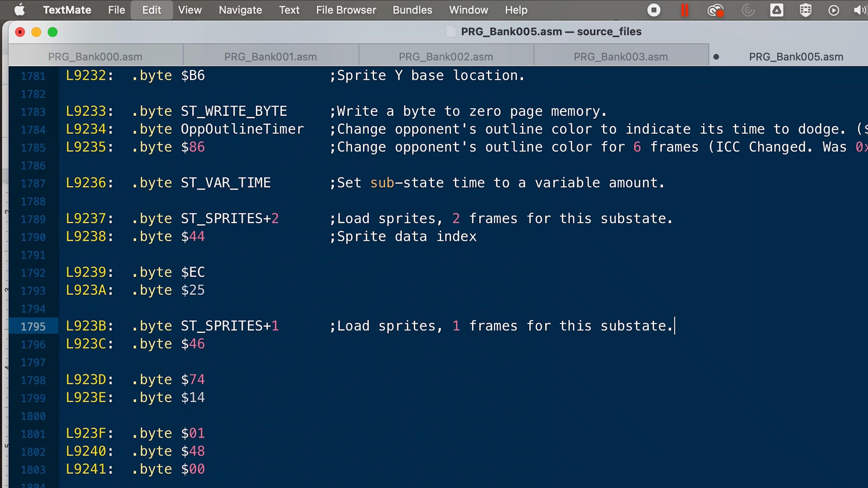Click the circular play icon in menu bar
Viewport: 868px width, 488px height.
[x=834, y=10]
